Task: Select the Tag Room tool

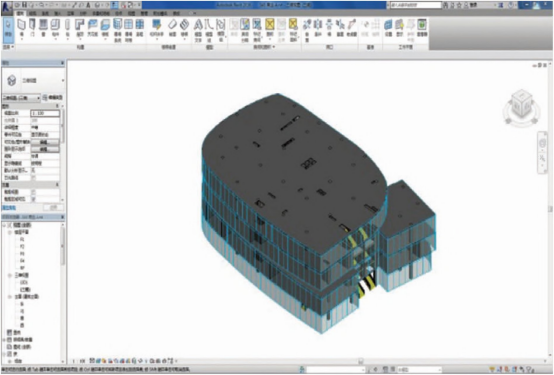Action: pos(257,30)
